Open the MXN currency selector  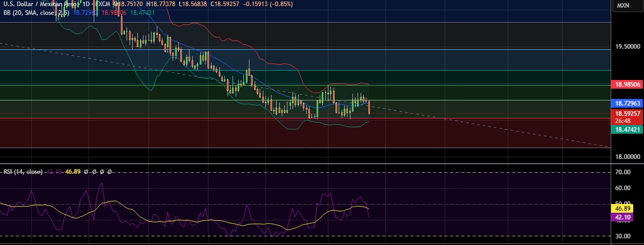point(623,5)
